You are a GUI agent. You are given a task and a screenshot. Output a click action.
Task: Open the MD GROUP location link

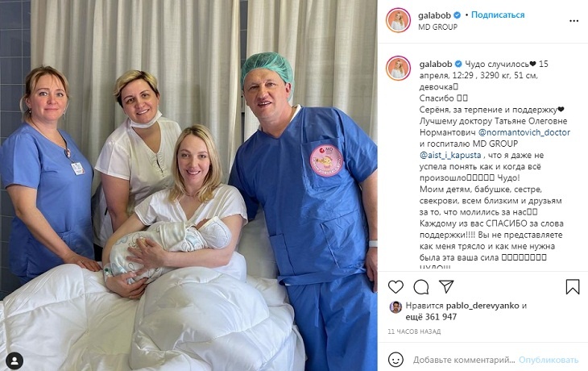point(437,27)
